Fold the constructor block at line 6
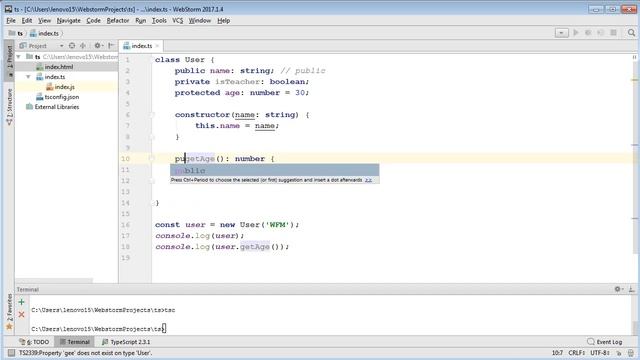This screenshot has width=640, height=360. click(152, 115)
